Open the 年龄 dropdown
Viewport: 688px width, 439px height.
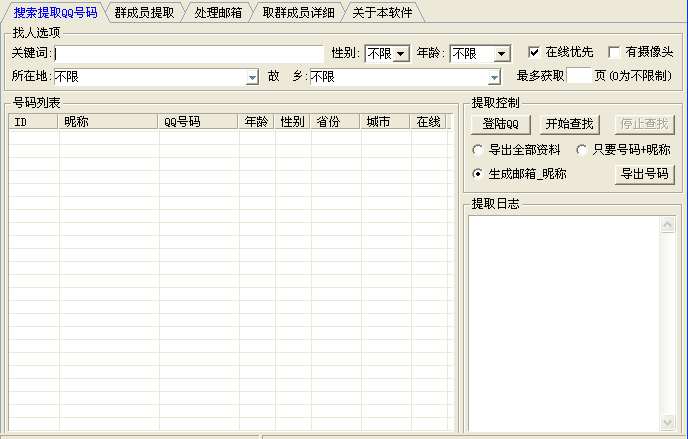(480, 54)
